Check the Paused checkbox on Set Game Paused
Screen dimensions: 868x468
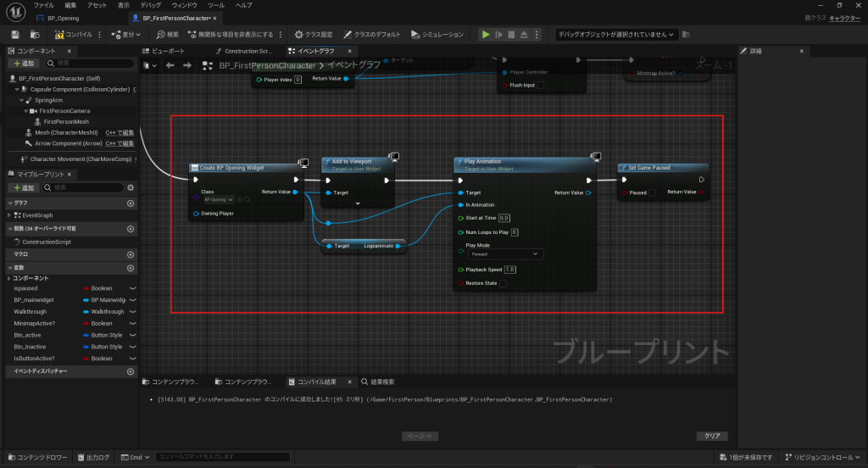pos(652,192)
